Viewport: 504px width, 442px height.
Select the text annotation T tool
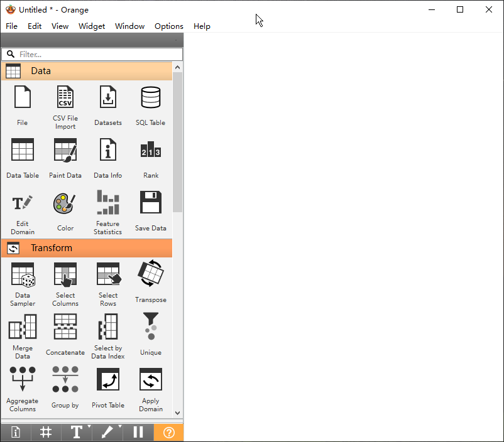click(x=76, y=433)
